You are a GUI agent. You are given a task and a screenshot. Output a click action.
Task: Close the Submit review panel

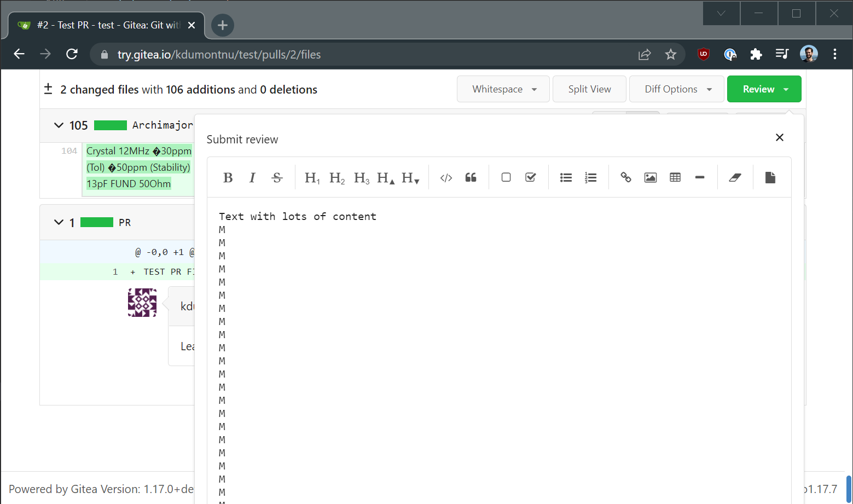click(x=780, y=137)
